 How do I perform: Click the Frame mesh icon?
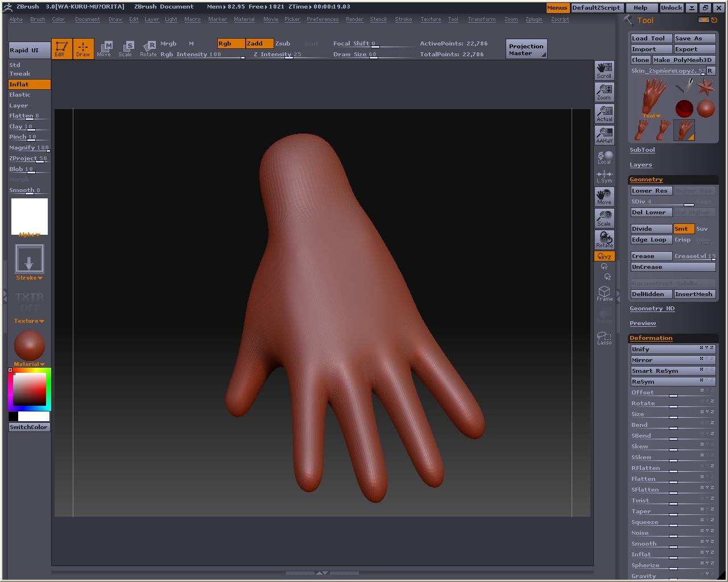point(605,293)
